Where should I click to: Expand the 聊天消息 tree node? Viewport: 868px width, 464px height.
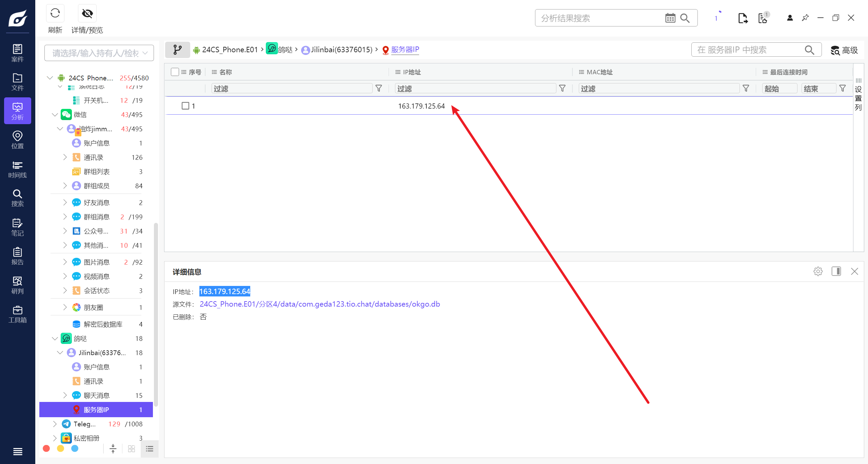65,395
